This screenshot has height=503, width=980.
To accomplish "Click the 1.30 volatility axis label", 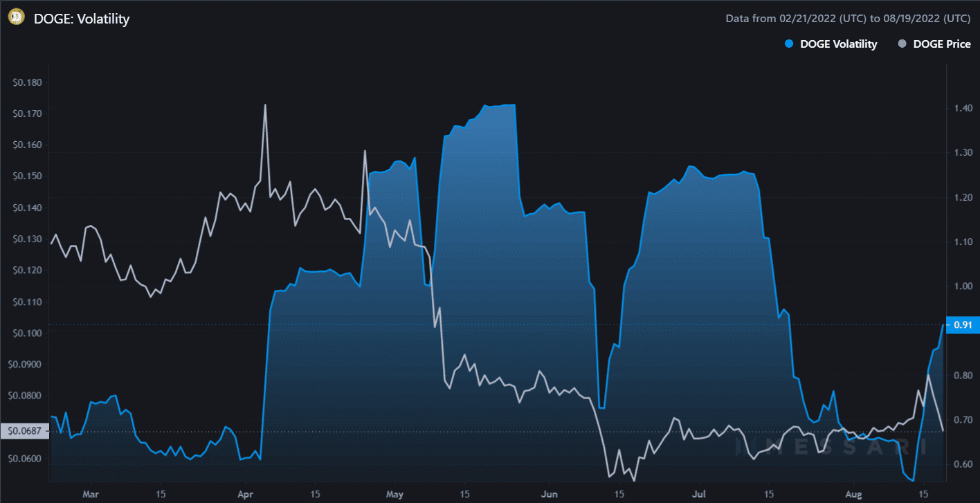I will coord(963,153).
